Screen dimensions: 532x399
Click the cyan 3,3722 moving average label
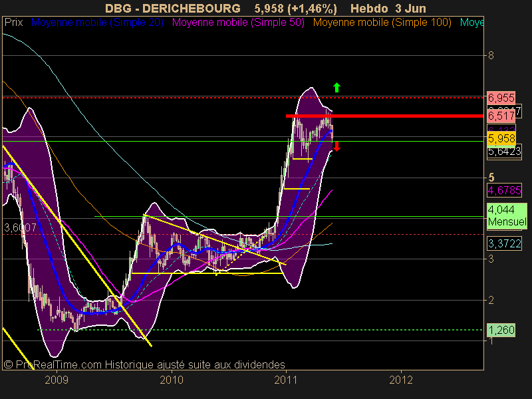click(504, 243)
